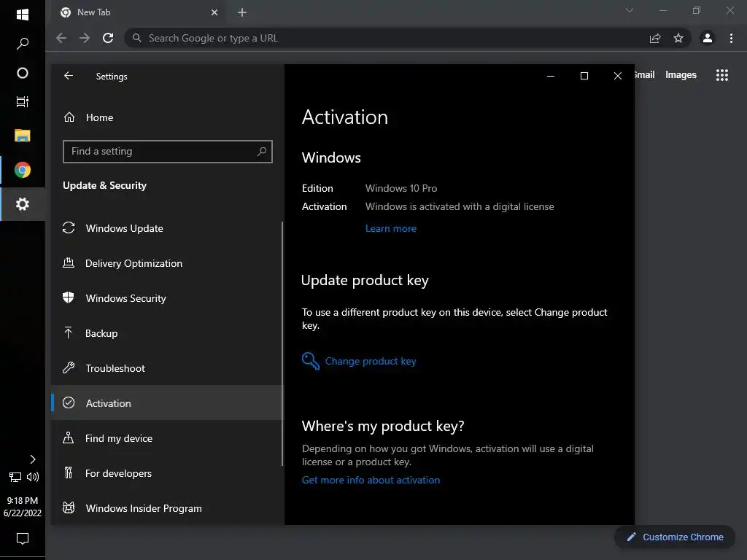
Task: Click the Learn more link
Action: (x=391, y=228)
